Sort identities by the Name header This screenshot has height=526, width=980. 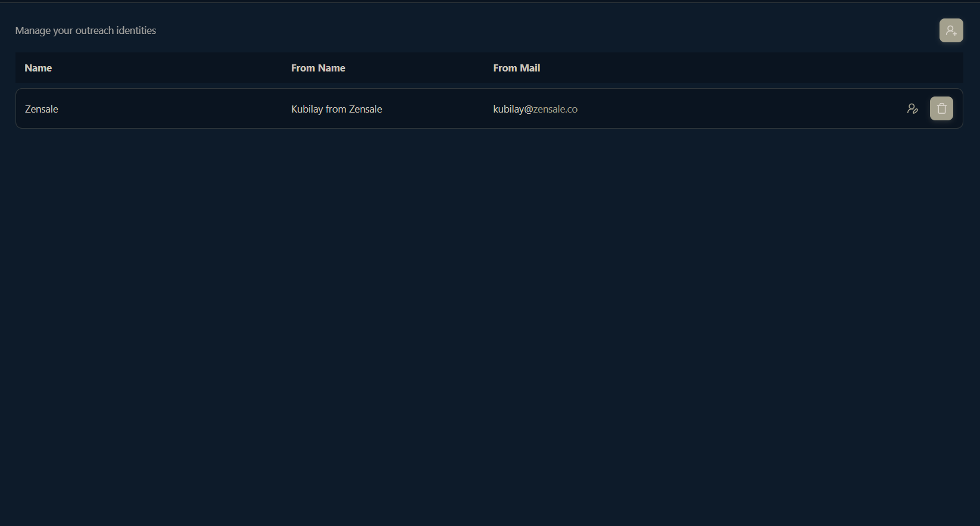(38, 68)
